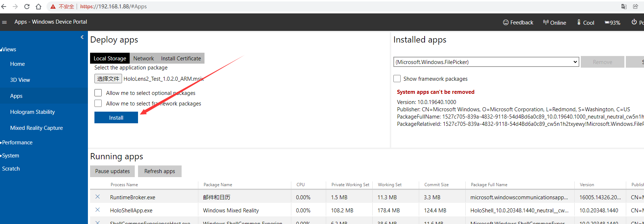Sort by CPU column header

(x=300, y=185)
